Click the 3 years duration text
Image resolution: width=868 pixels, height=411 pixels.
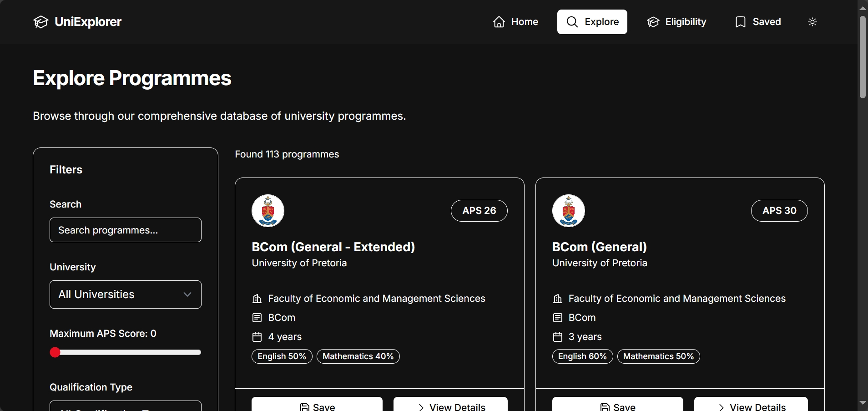click(x=585, y=337)
